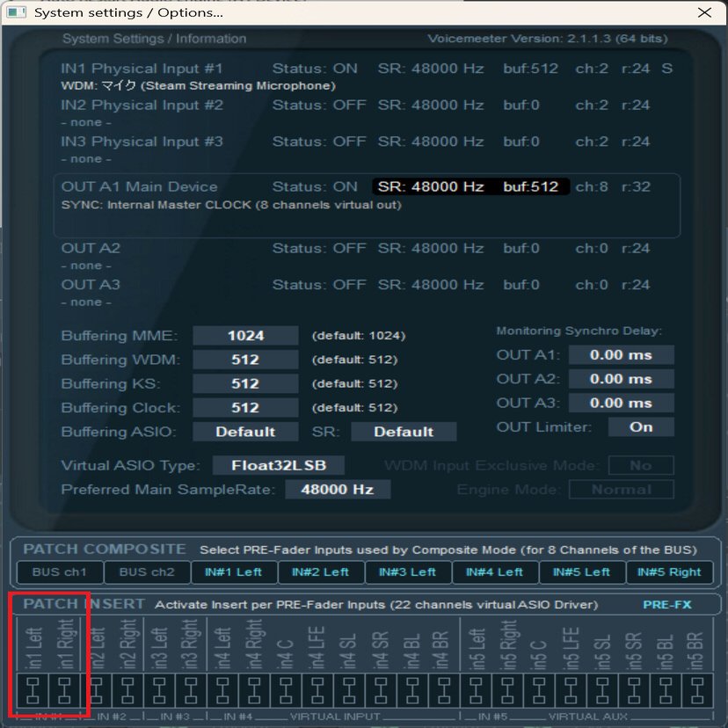Toggle insert icon for in2 Right
Image resolution: width=728 pixels, height=728 pixels.
click(x=127, y=690)
